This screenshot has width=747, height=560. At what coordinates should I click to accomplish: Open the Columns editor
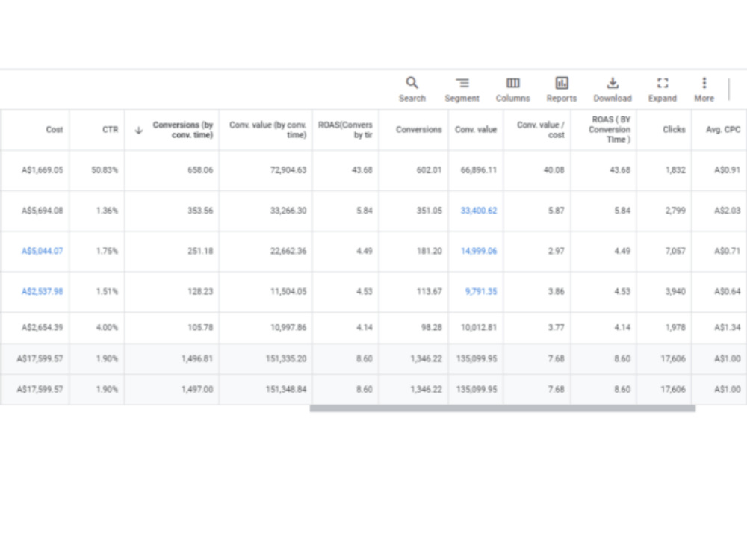512,90
